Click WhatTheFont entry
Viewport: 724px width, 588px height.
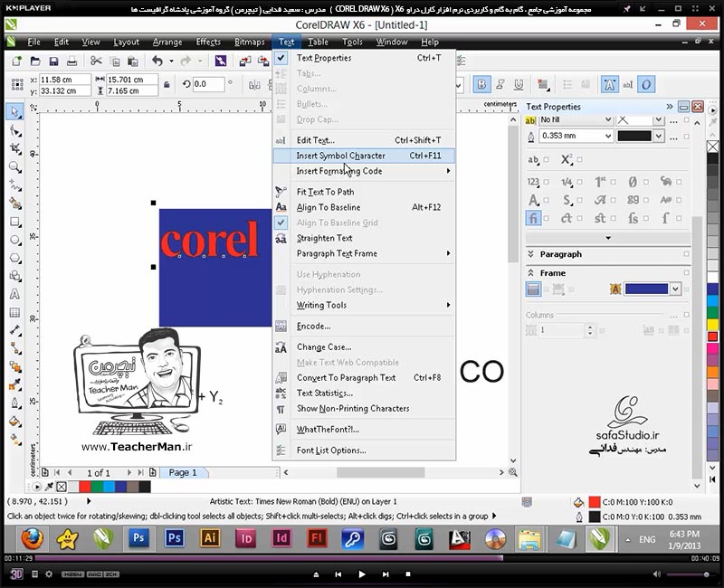tap(364, 429)
